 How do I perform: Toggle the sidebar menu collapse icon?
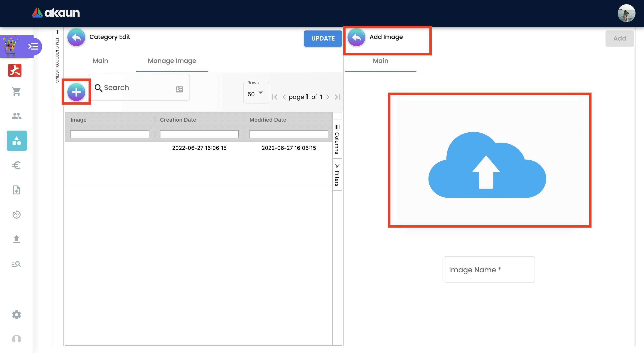coord(33,47)
